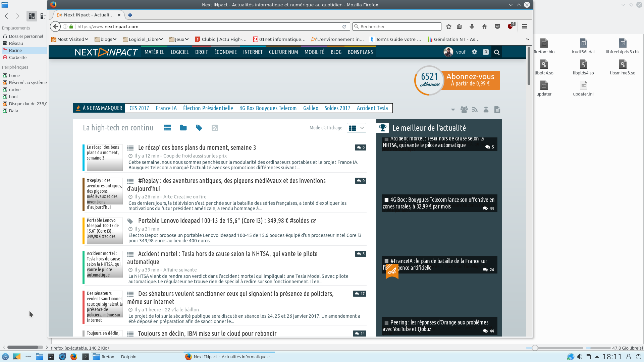Open Firefox hamburger menu
This screenshot has width=644, height=362.
coord(525,26)
